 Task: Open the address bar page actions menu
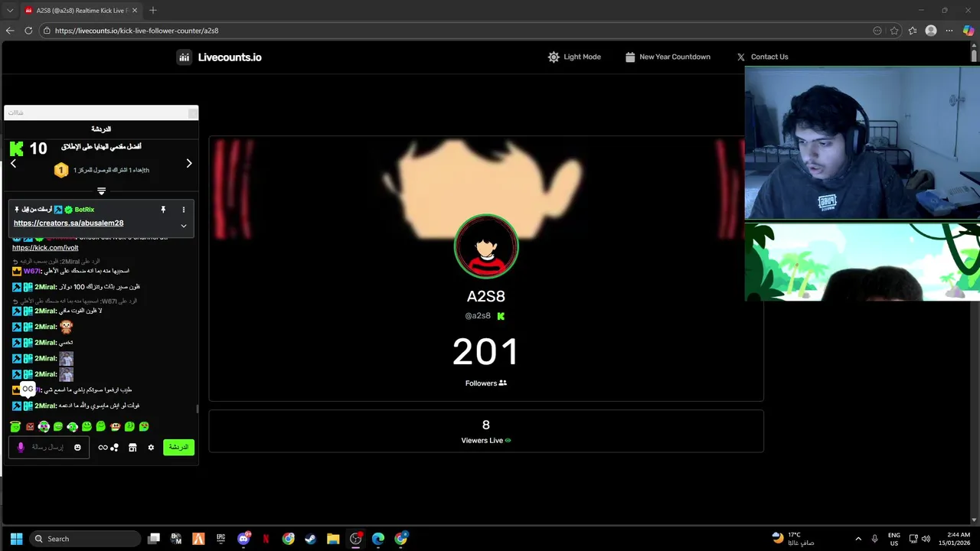click(877, 31)
